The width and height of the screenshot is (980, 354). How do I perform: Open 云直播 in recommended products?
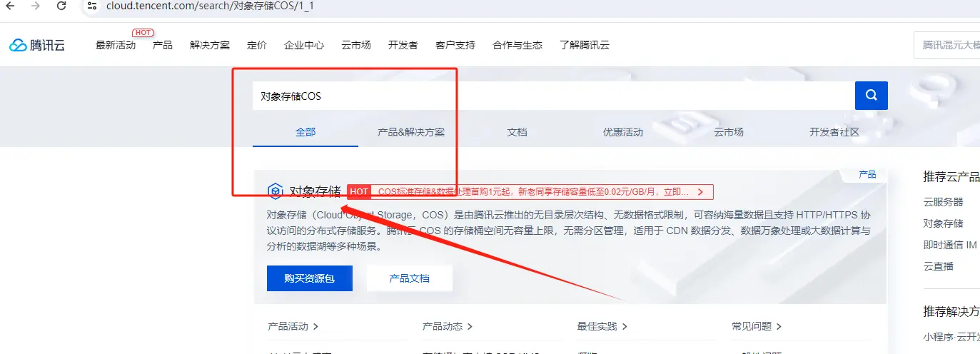938,266
